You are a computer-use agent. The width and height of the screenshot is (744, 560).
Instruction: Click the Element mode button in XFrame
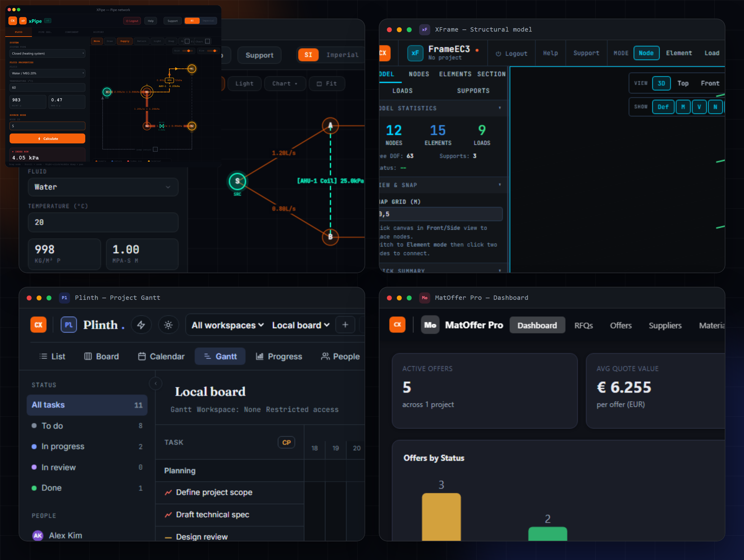679,53
